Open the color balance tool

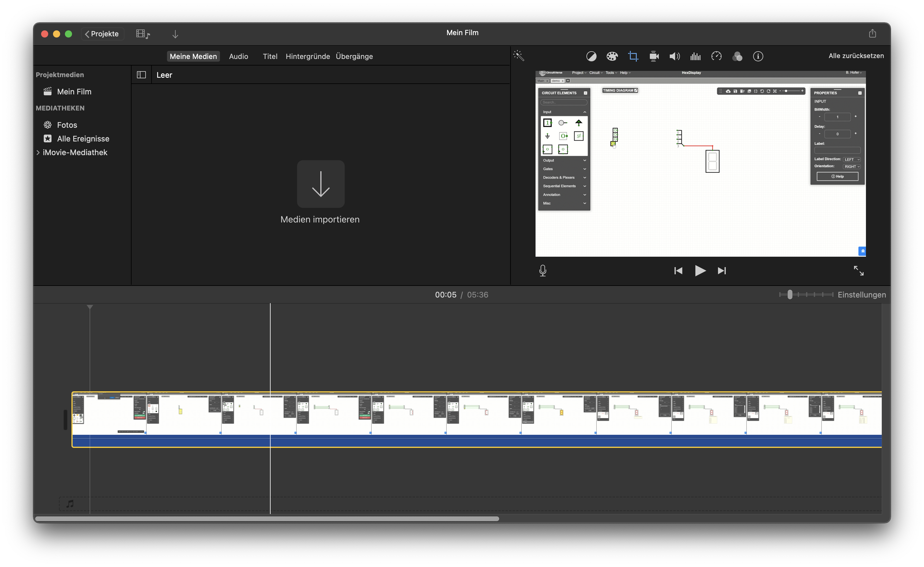click(591, 56)
